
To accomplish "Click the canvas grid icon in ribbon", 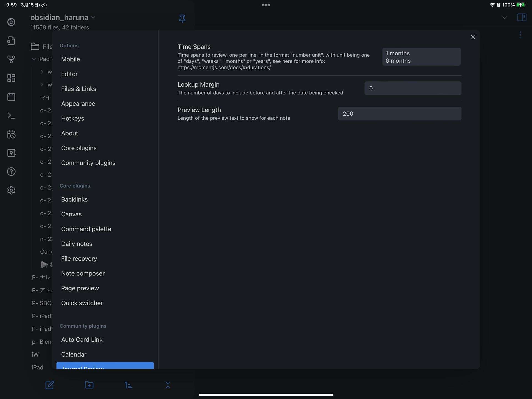I will (x=11, y=78).
